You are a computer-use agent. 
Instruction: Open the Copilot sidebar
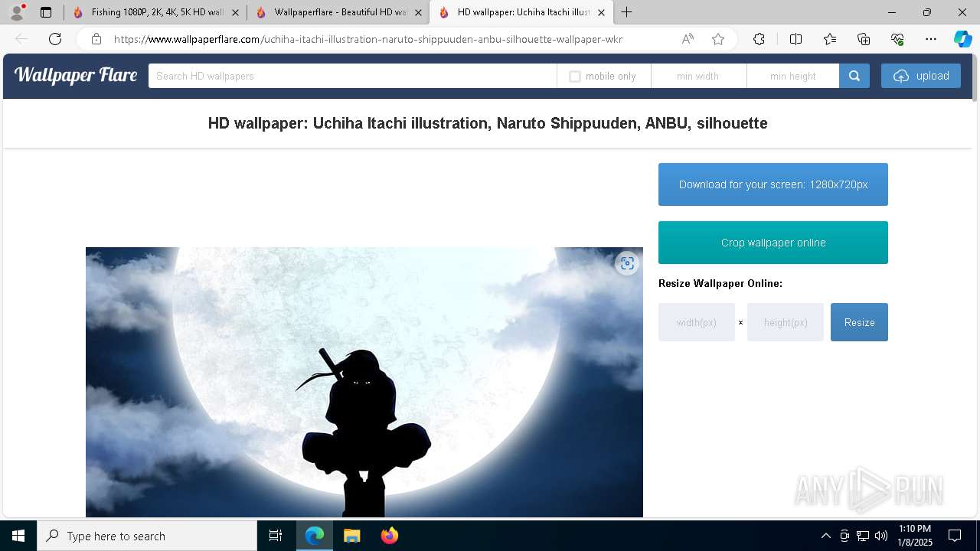tap(962, 39)
